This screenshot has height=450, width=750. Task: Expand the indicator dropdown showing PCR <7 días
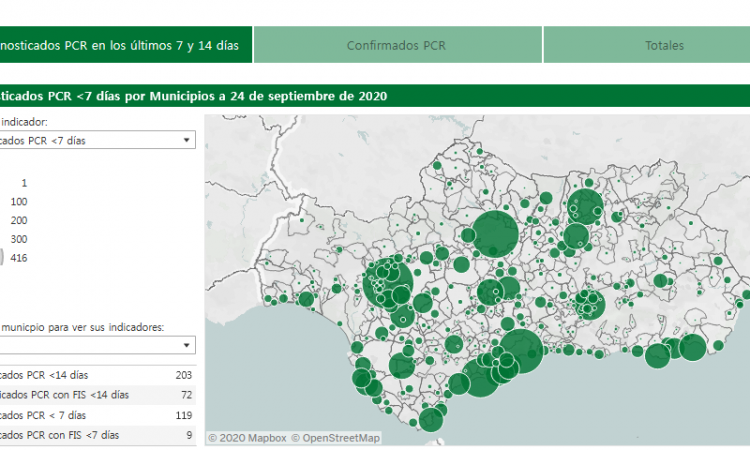click(x=97, y=141)
